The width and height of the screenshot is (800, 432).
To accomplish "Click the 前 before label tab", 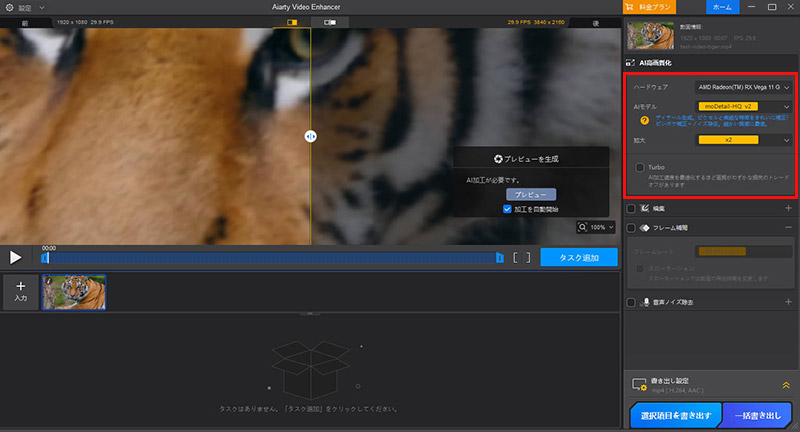I will 25,23.
